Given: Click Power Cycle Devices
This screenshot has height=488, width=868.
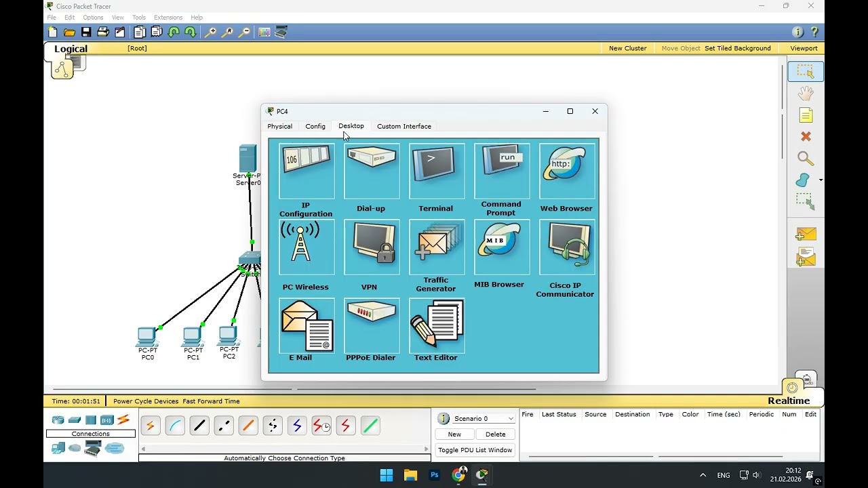Looking at the screenshot, I should [x=146, y=401].
